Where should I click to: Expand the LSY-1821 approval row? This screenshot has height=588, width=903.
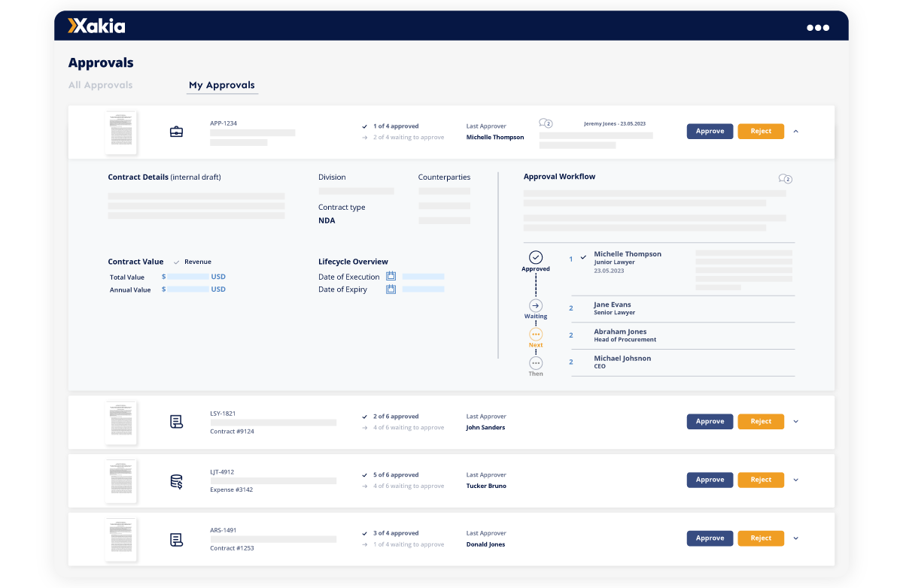pos(795,421)
